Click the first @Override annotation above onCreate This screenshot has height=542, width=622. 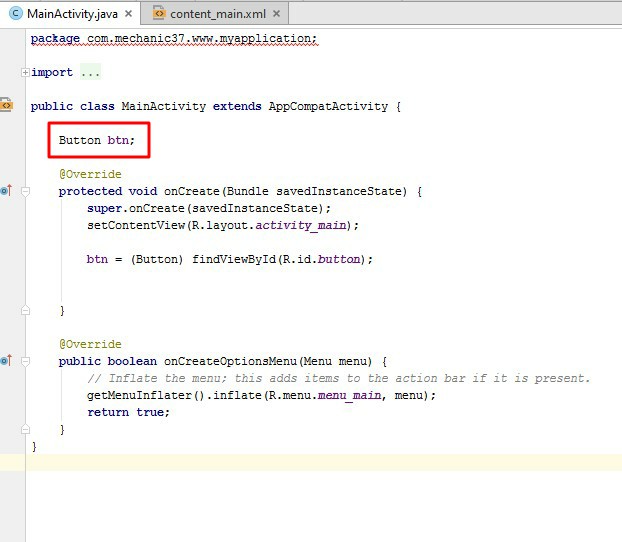click(x=90, y=174)
